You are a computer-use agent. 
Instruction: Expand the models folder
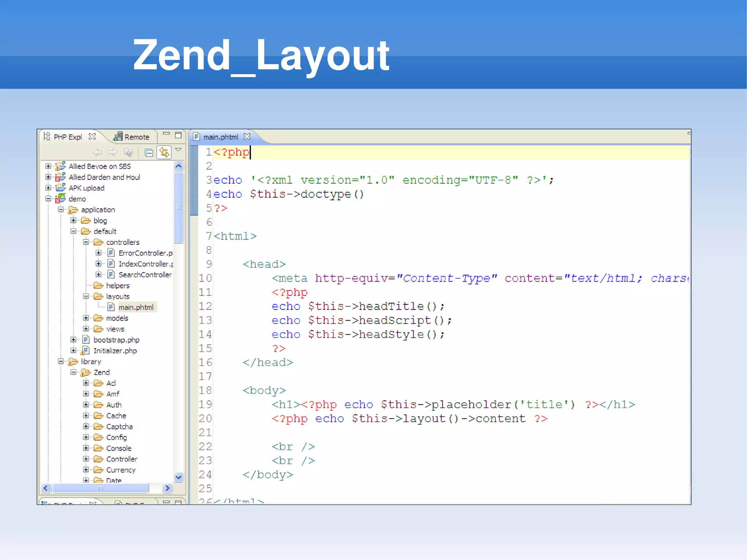[x=86, y=318]
